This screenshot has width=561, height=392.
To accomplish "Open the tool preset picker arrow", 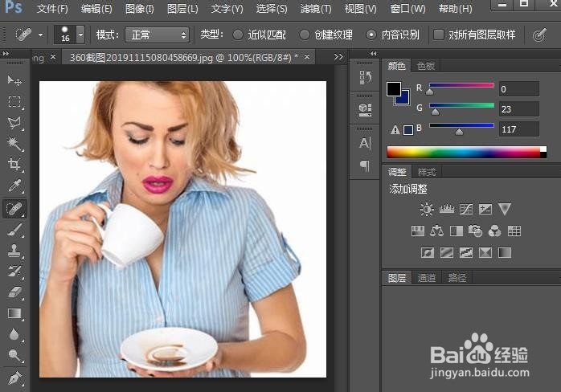I will pyautogui.click(x=40, y=35).
